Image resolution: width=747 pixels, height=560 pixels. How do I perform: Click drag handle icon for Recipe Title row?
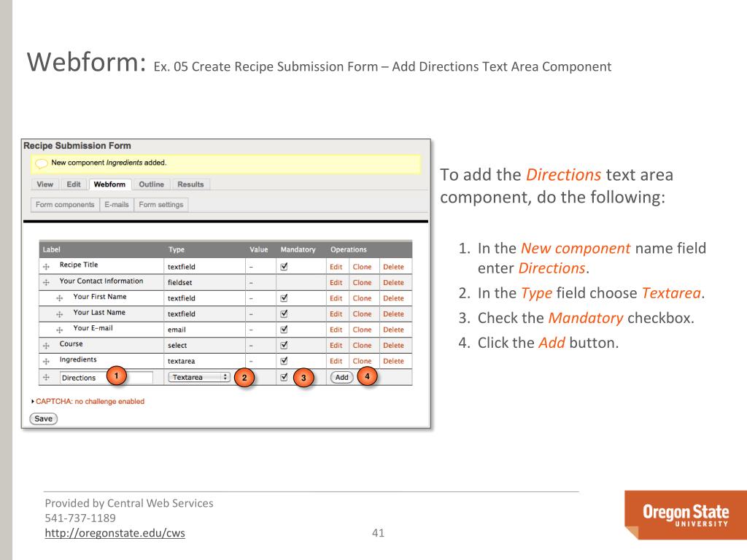[46, 266]
